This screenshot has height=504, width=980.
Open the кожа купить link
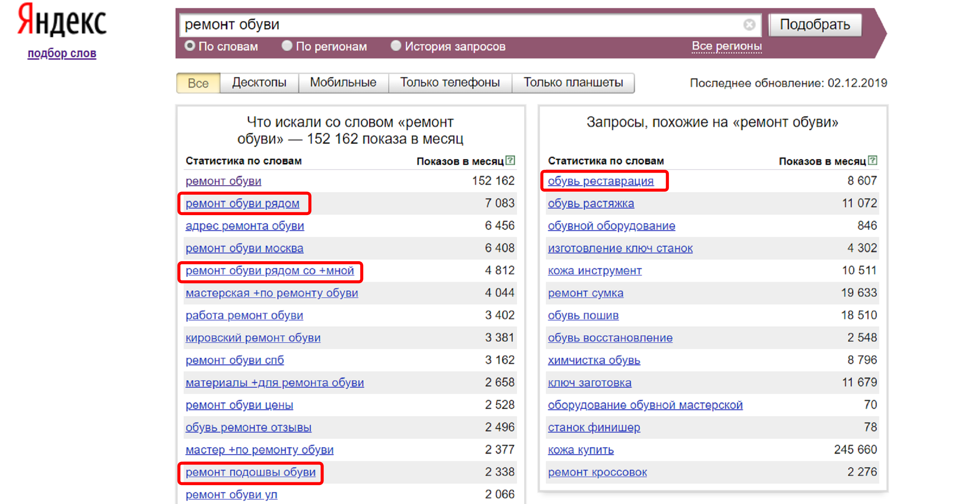coord(581,450)
